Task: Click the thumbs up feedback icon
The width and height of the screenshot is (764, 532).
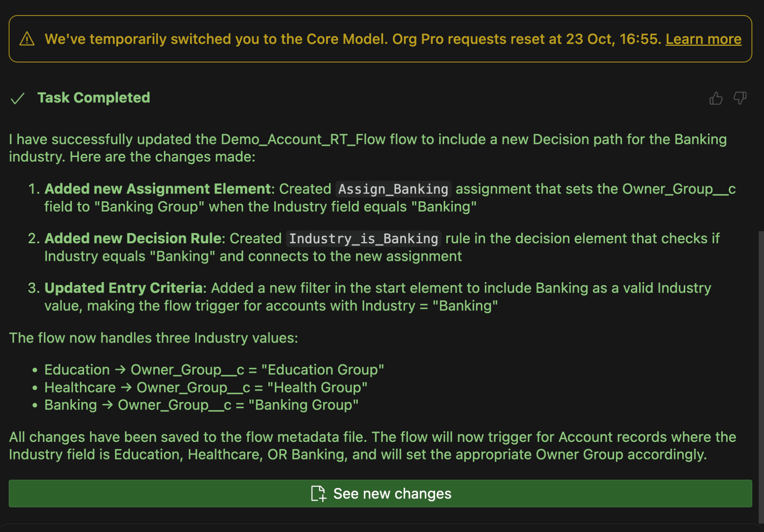Action: [x=716, y=98]
